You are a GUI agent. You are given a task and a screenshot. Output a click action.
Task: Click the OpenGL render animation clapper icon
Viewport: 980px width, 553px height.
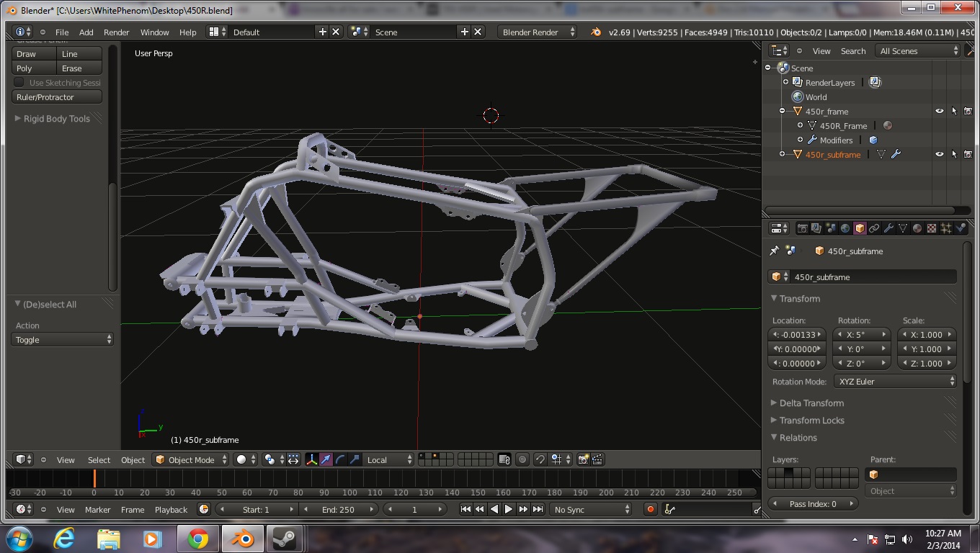[x=597, y=459]
